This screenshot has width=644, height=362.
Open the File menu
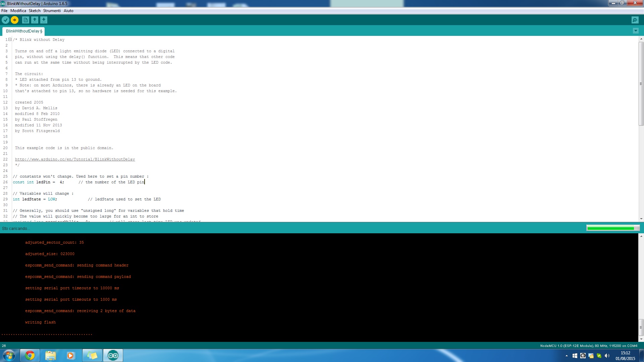(4, 11)
